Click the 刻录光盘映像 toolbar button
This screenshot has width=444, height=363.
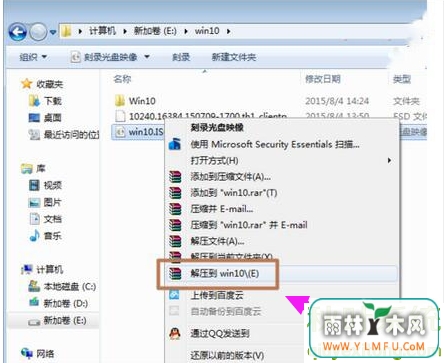point(104,57)
